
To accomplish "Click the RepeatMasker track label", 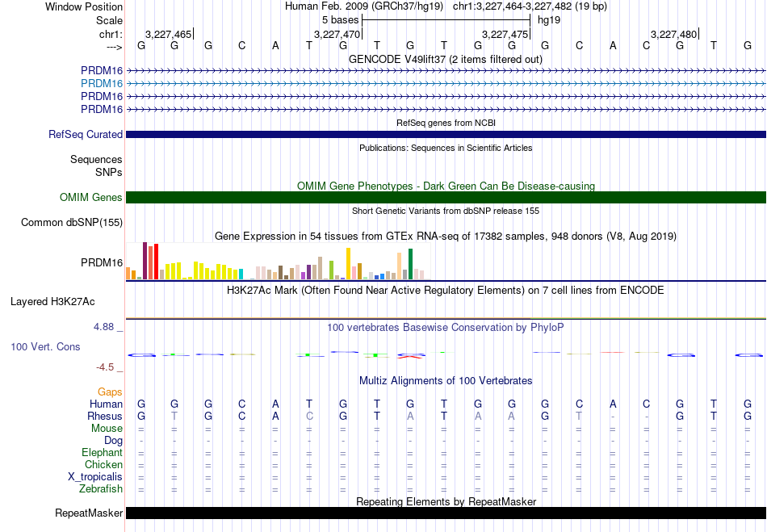I will coord(89,513).
